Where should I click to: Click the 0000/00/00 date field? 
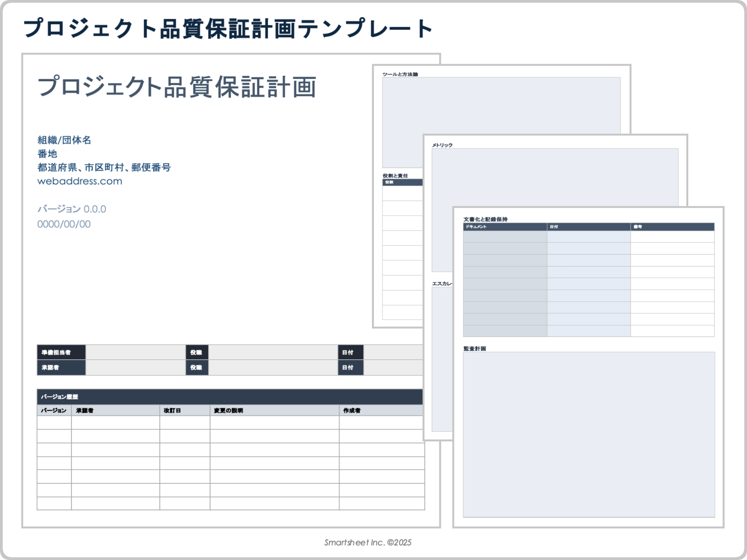[x=64, y=224]
